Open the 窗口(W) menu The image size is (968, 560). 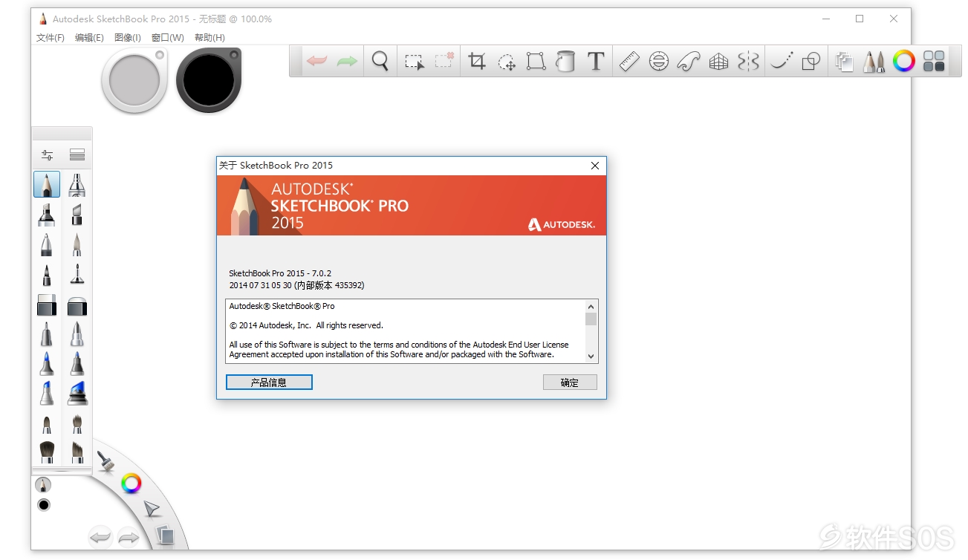(168, 37)
